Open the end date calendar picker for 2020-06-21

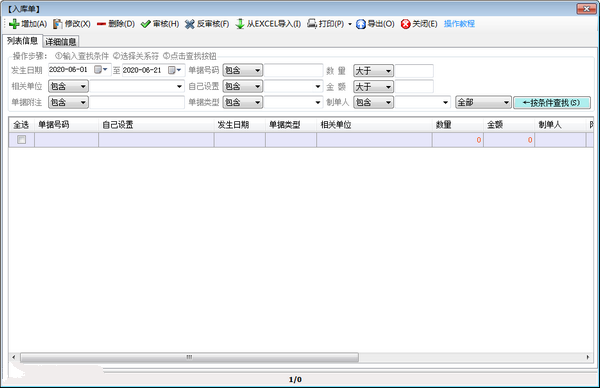(175, 70)
